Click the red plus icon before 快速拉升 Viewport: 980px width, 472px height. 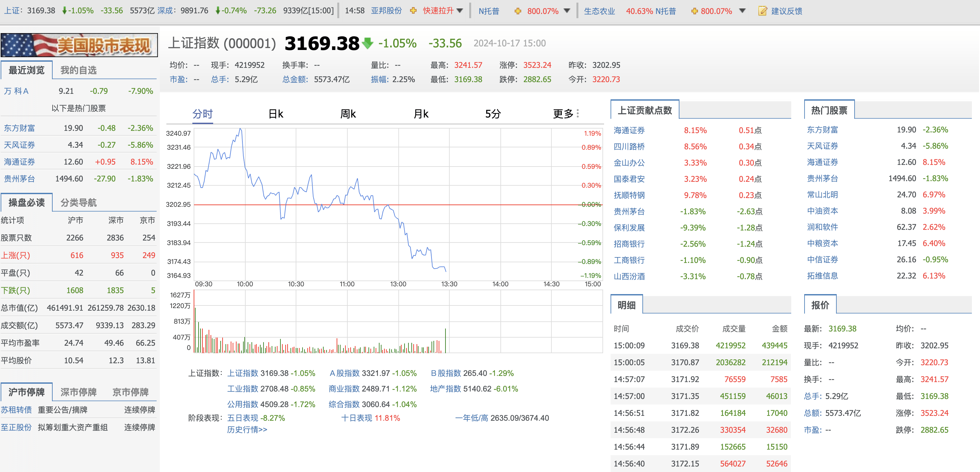click(x=413, y=11)
